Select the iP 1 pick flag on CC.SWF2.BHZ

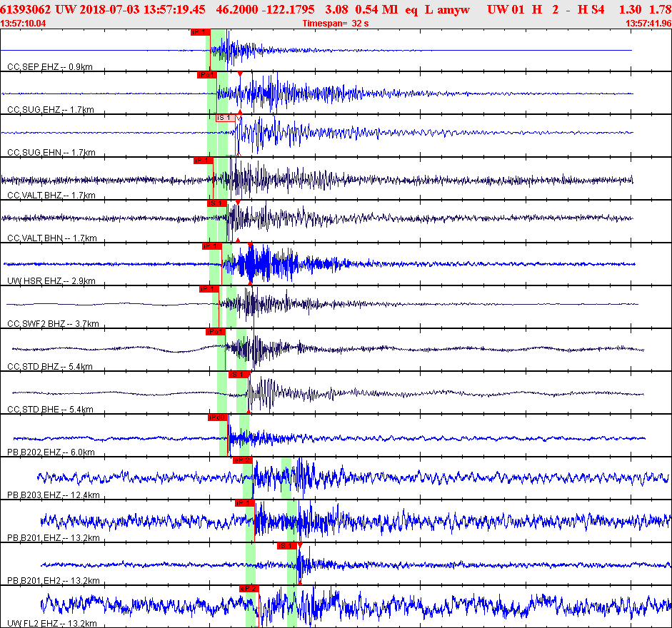[x=209, y=289]
